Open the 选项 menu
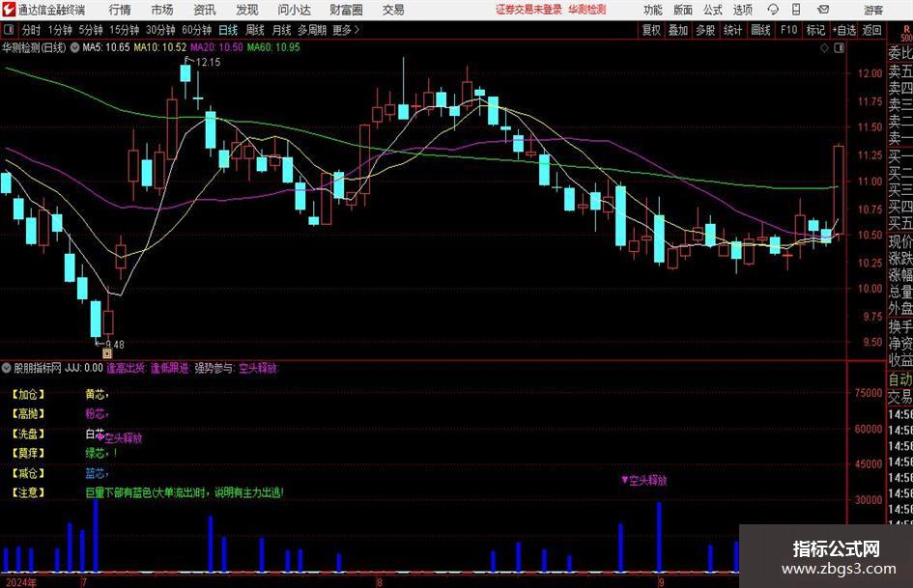 (742, 10)
